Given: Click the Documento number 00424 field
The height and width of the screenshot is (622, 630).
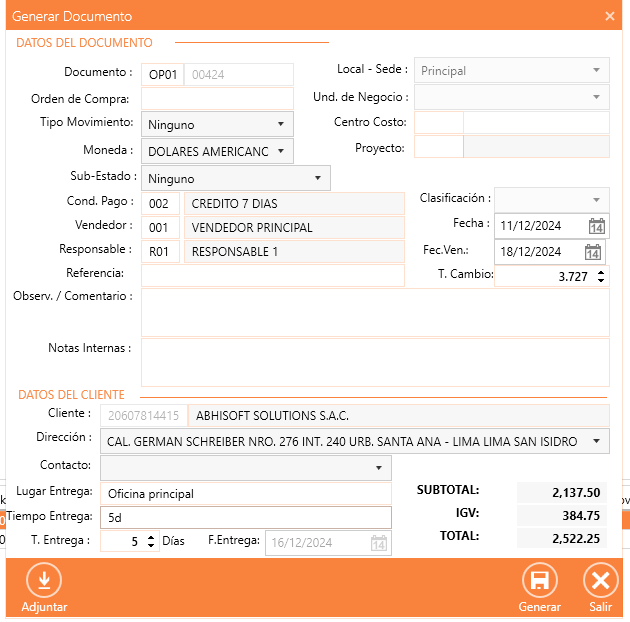Looking at the screenshot, I should click(239, 74).
